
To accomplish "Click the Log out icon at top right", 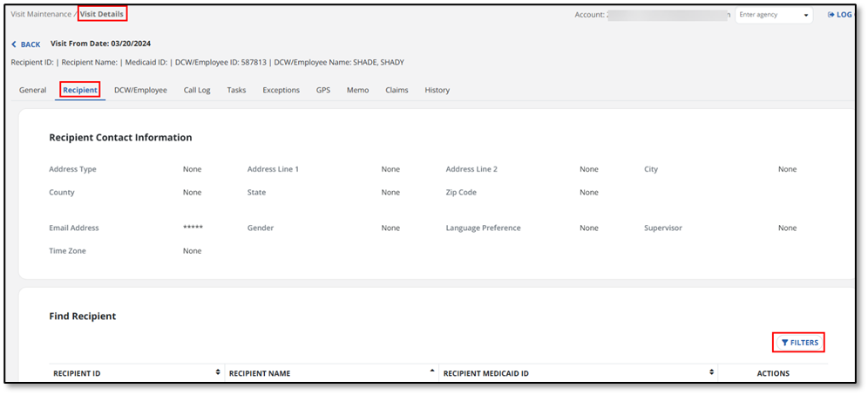I will click(x=831, y=15).
